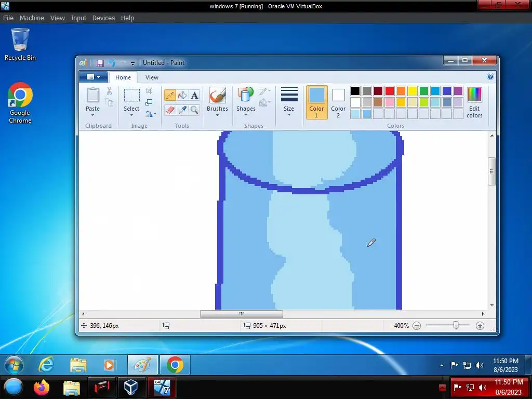The image size is (532, 399).
Task: Select the Text tool
Action: pos(194,96)
